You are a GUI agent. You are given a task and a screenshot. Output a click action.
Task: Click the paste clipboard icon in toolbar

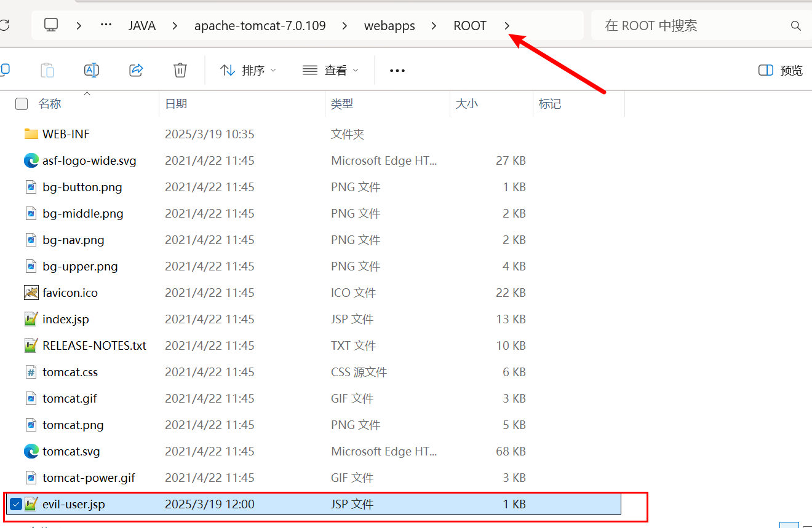[47, 70]
